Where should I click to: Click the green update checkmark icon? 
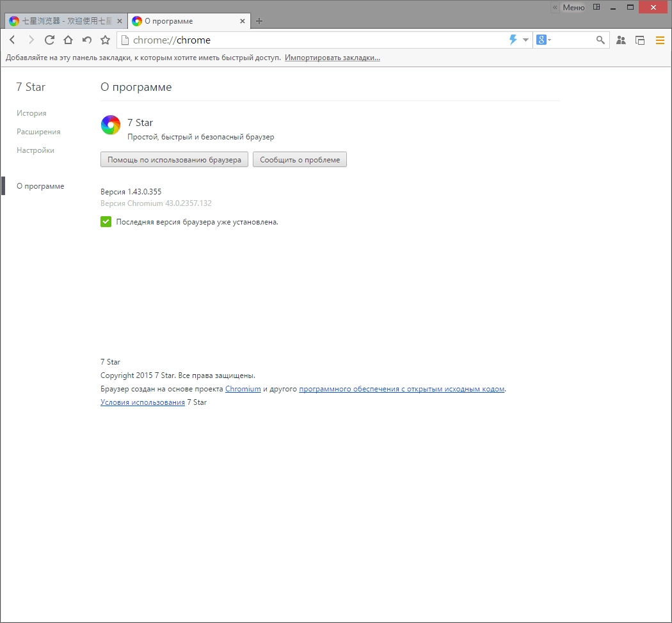click(106, 222)
